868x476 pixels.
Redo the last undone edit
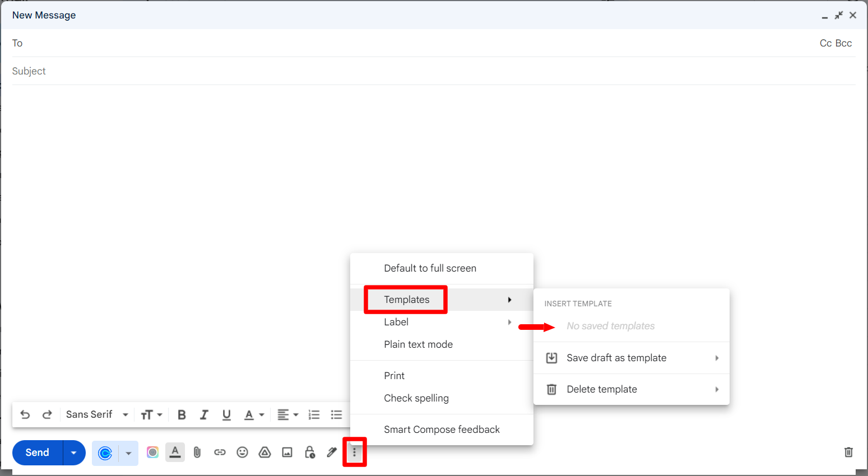pyautogui.click(x=47, y=414)
